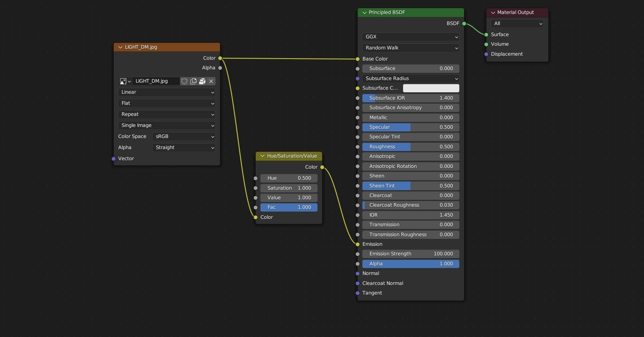This screenshot has height=337, width=644.
Task: Open the Random Walk subsurface method dropdown
Action: pyautogui.click(x=410, y=48)
